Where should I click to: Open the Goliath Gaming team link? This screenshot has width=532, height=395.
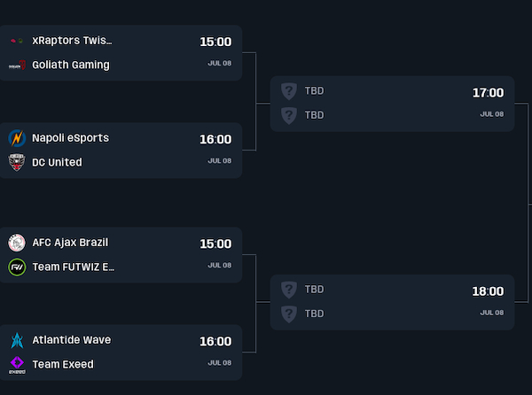pos(70,65)
